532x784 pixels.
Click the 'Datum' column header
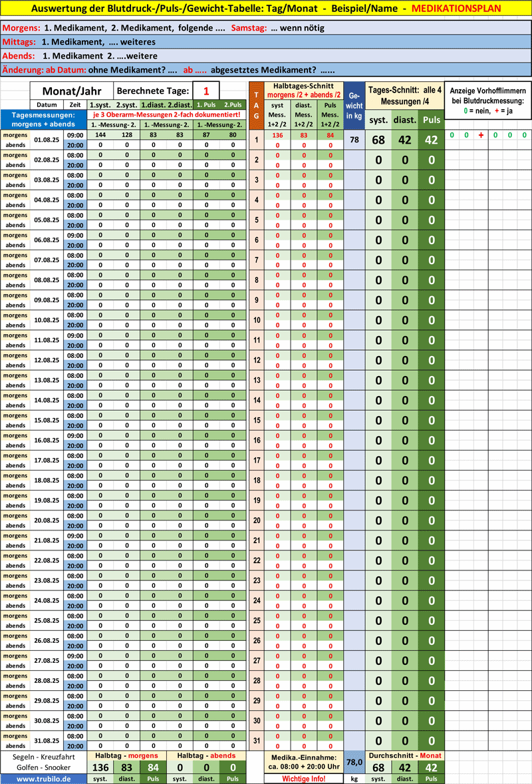[47, 105]
